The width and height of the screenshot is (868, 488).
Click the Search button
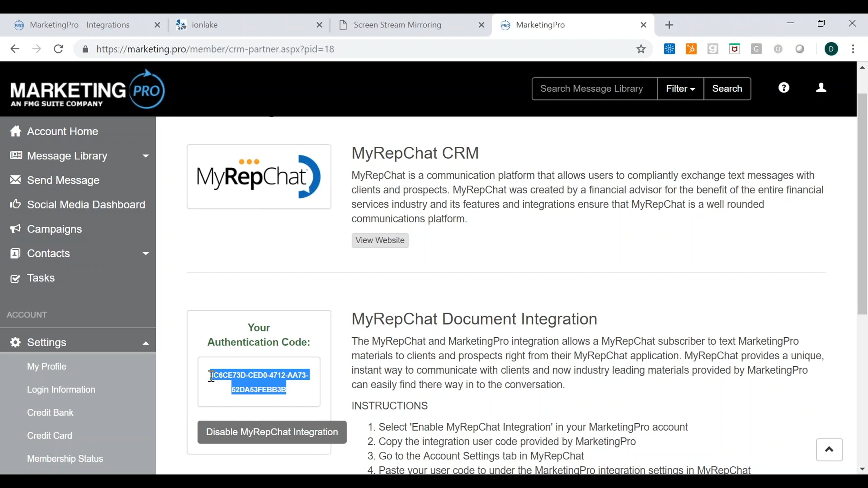click(x=727, y=89)
